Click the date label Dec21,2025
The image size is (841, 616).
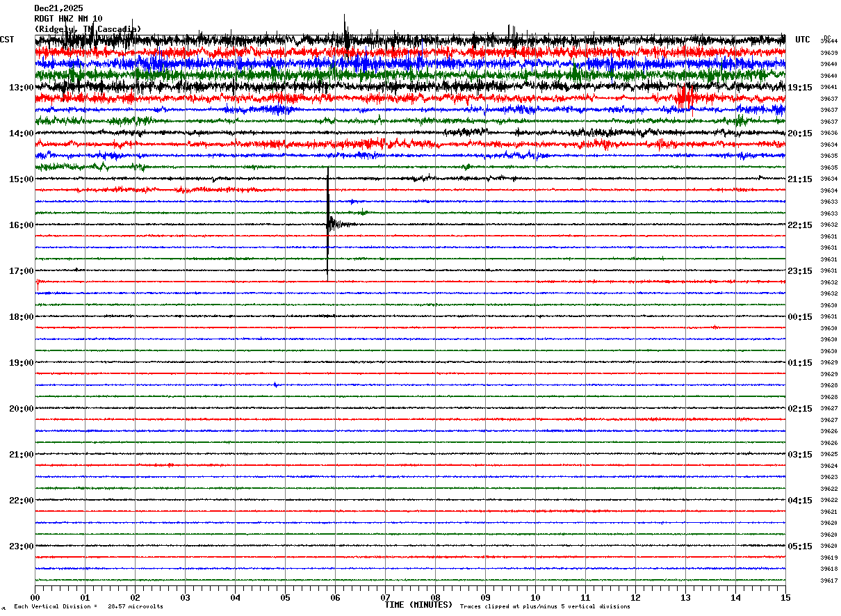58,8
